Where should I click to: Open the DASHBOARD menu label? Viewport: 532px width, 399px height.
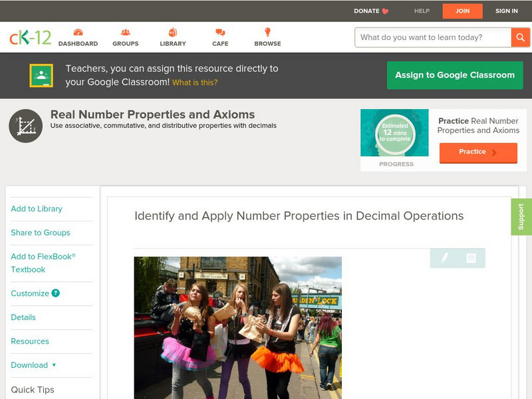tap(78, 44)
